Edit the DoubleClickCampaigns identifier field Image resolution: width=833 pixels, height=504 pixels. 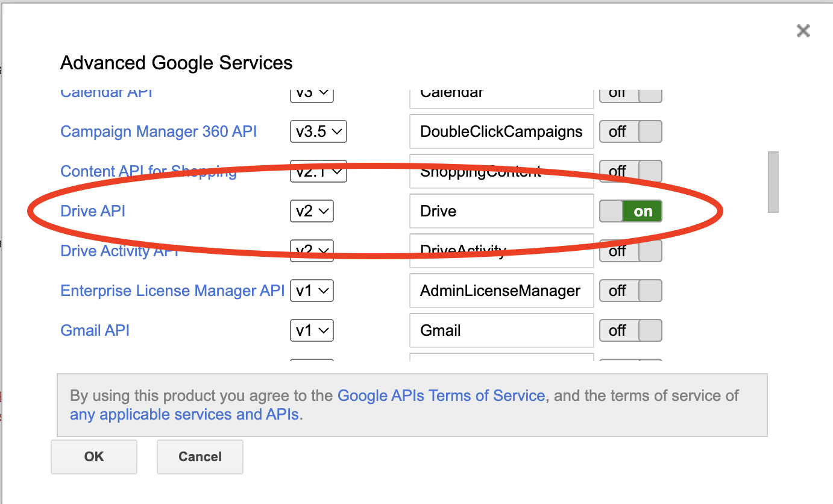pos(501,131)
